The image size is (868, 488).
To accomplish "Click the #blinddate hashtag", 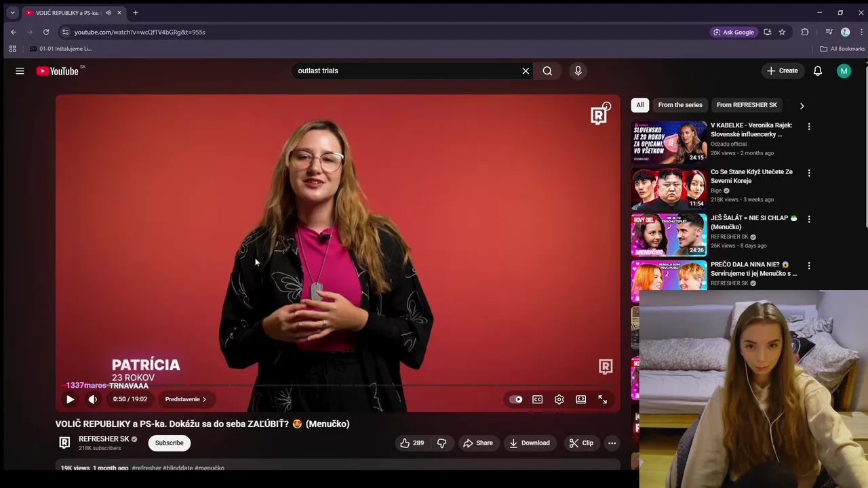I will click(x=178, y=468).
